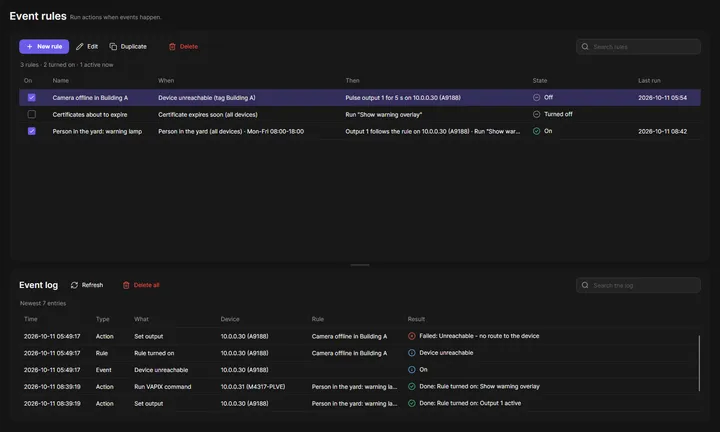Click 'Run VAPIX command' log entry

[x=163, y=387]
